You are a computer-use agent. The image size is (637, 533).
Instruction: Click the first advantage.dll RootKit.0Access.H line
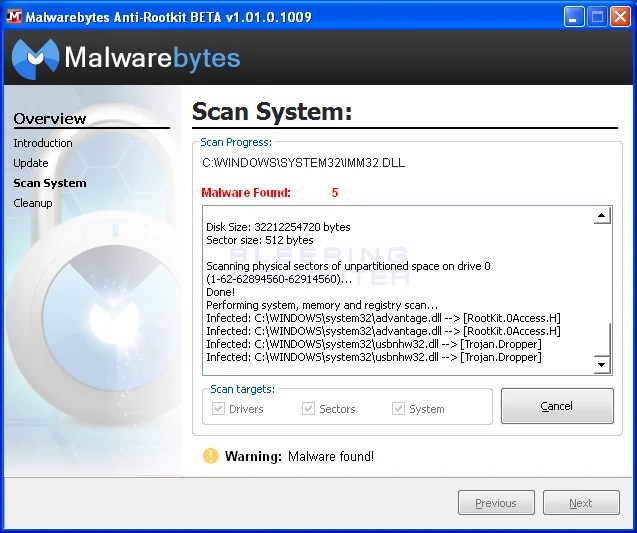click(384, 318)
